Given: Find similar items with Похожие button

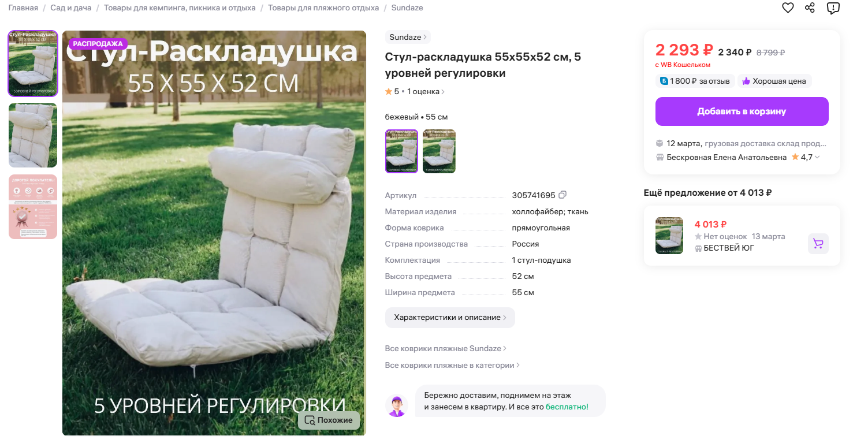Looking at the screenshot, I should pyautogui.click(x=329, y=420).
